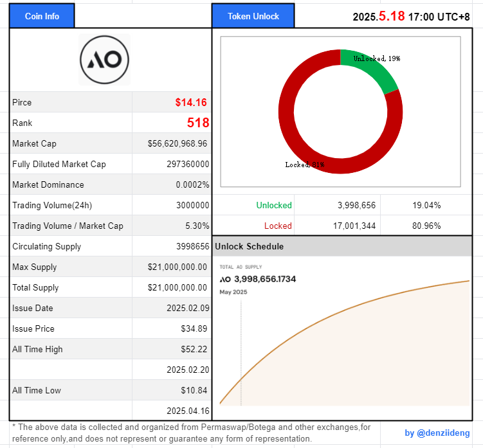Click All Time Low value $10.84
The width and height of the screenshot is (483, 448).
click(x=194, y=390)
